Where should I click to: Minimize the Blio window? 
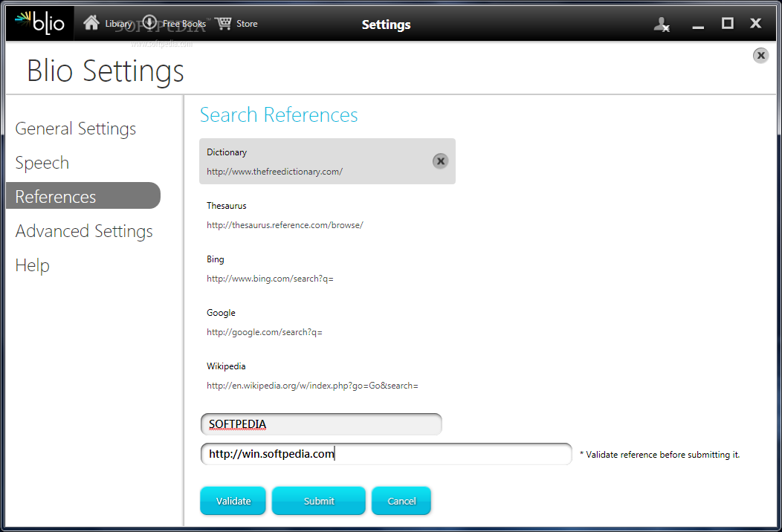[x=698, y=27]
